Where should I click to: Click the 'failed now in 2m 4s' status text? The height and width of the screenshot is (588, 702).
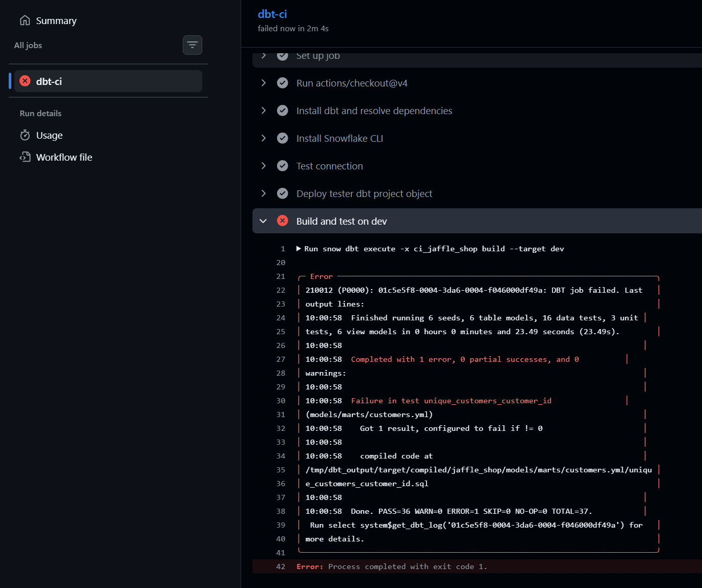[x=293, y=29]
